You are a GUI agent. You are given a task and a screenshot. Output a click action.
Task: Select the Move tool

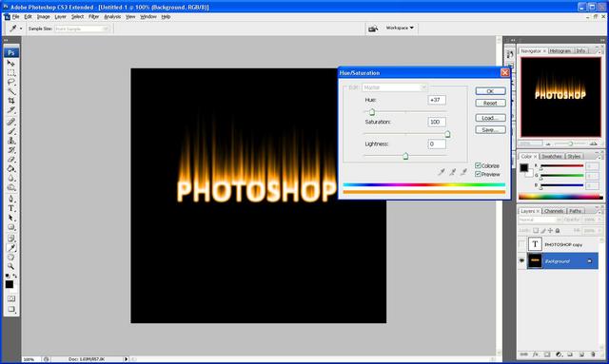point(10,63)
